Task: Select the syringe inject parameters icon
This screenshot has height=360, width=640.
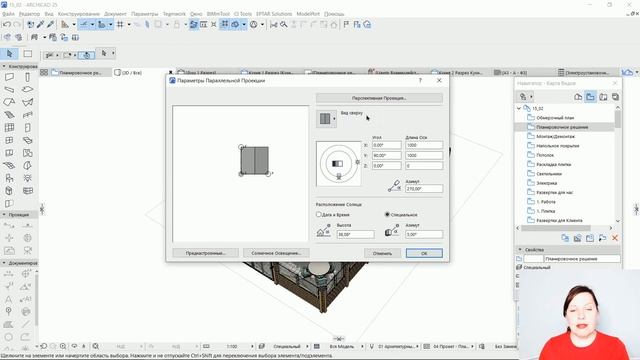Action: [x=51, y=24]
